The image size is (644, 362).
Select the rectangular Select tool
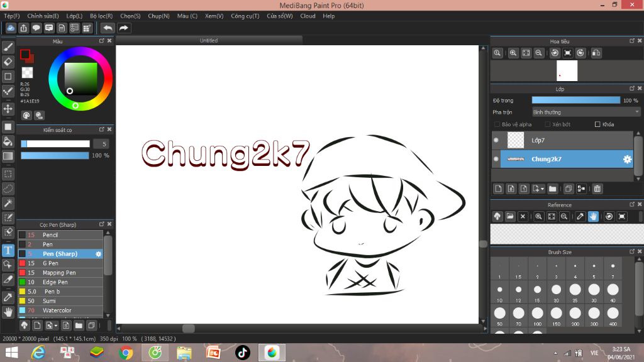pos(8,174)
